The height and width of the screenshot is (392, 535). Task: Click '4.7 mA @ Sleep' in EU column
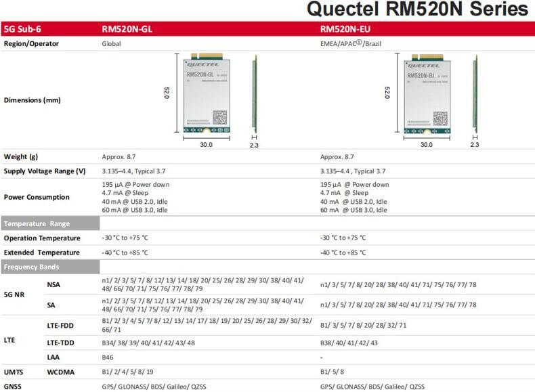[x=344, y=193]
